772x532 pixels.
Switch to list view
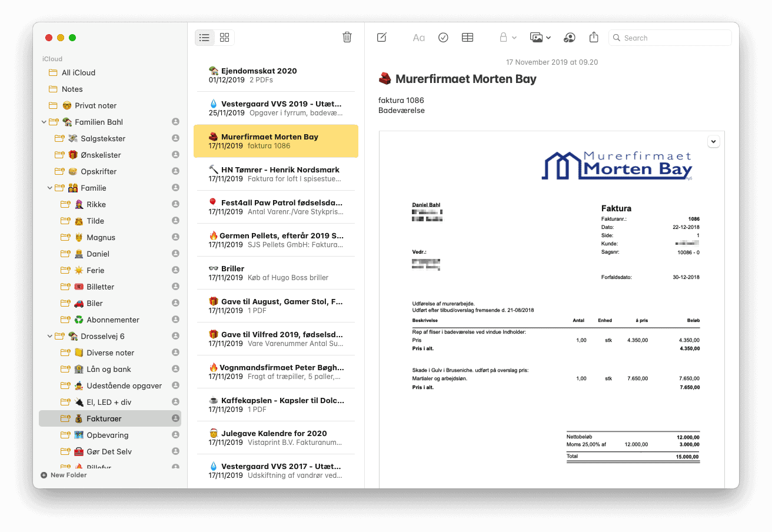(204, 38)
